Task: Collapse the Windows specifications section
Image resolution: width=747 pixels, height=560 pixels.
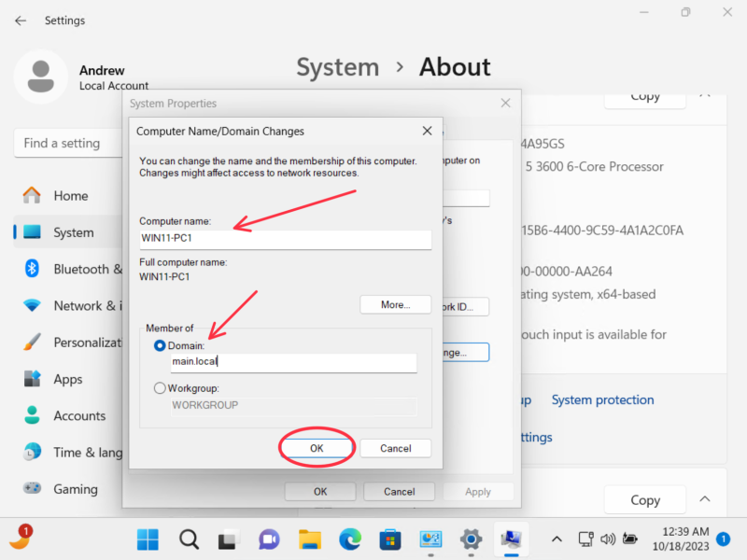Action: (705, 499)
